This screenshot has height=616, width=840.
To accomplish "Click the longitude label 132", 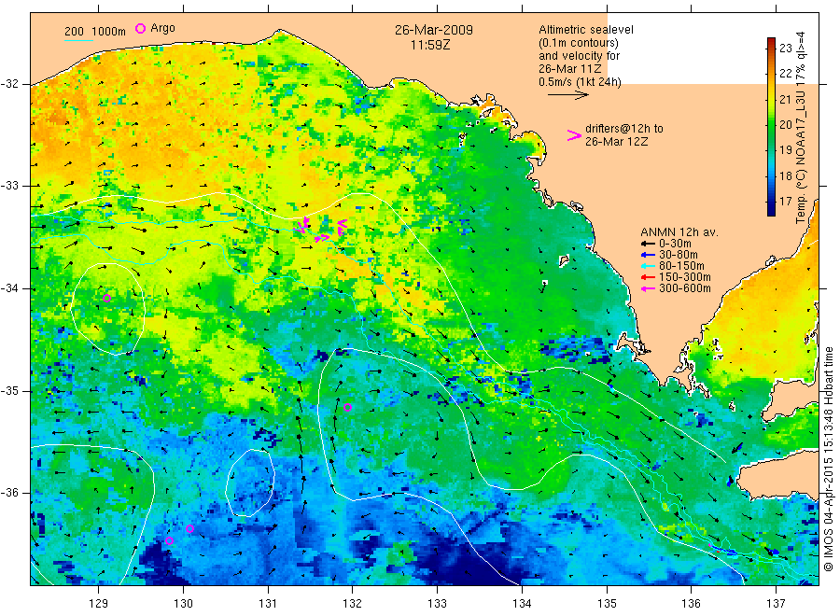I will coord(353,604).
